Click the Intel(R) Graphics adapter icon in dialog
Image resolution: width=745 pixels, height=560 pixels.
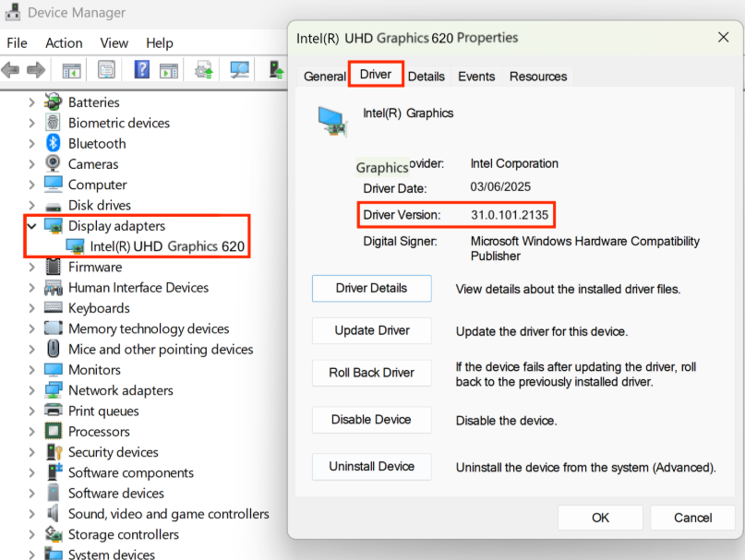tap(331, 120)
